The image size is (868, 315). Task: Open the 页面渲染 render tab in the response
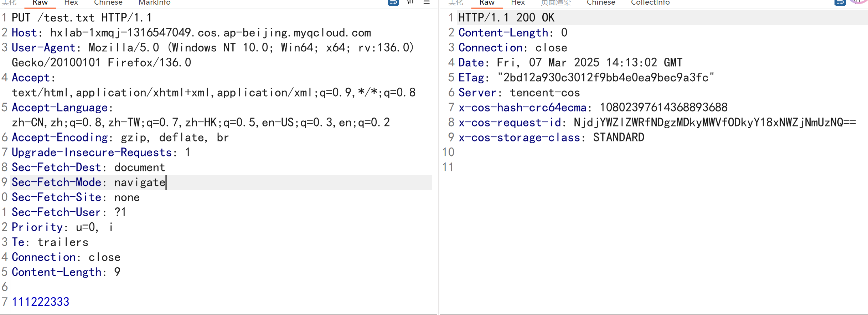coord(556,2)
